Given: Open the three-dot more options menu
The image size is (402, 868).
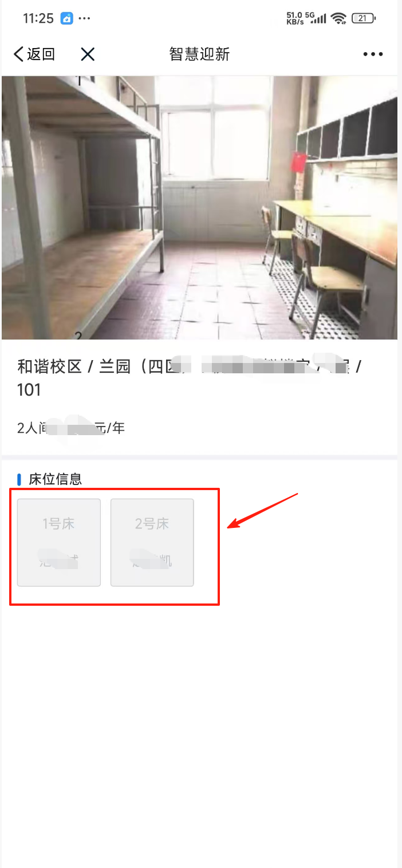Looking at the screenshot, I should [373, 54].
